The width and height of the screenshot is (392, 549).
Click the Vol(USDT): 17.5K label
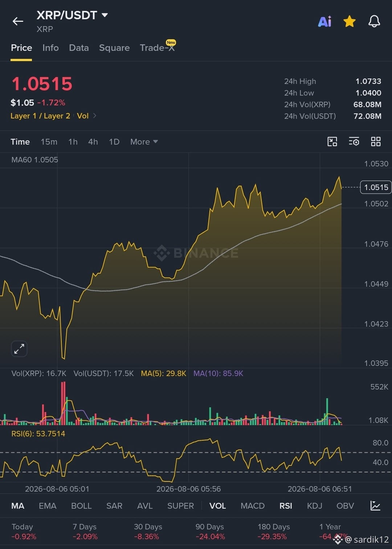coord(103,374)
